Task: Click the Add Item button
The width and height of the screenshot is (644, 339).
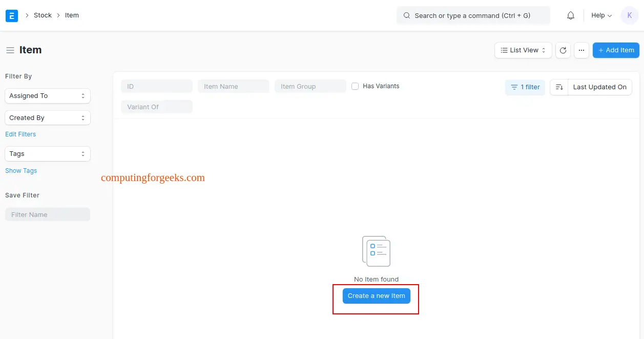Action: tap(615, 50)
